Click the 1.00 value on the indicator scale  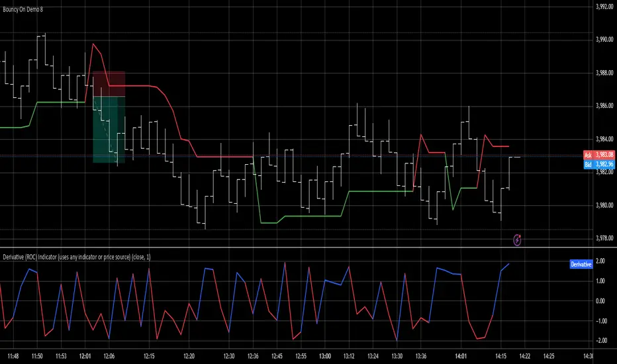click(600, 281)
